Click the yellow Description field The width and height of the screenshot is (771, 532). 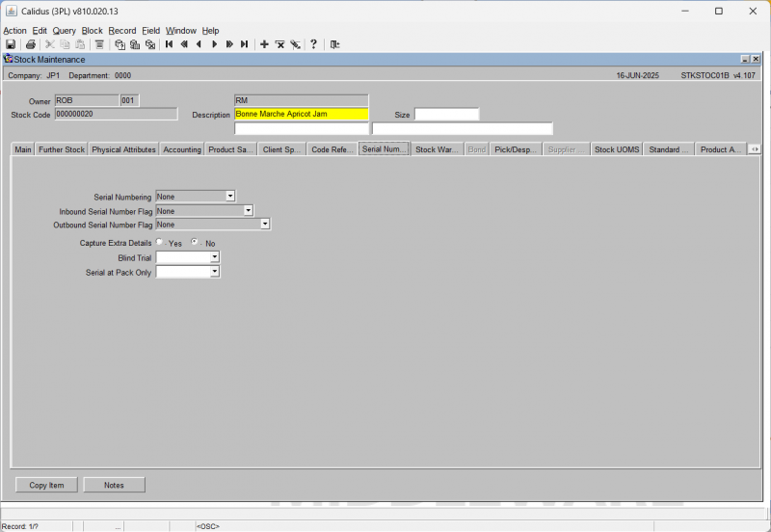(x=302, y=114)
